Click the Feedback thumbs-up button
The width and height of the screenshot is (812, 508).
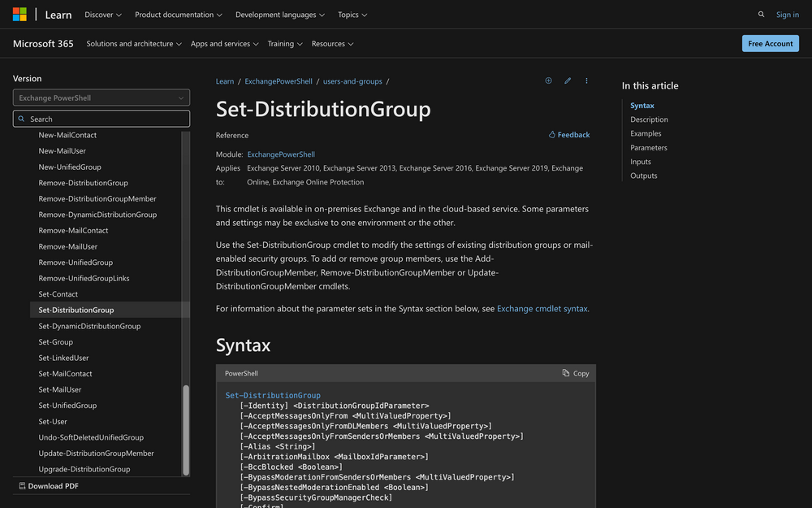point(569,135)
